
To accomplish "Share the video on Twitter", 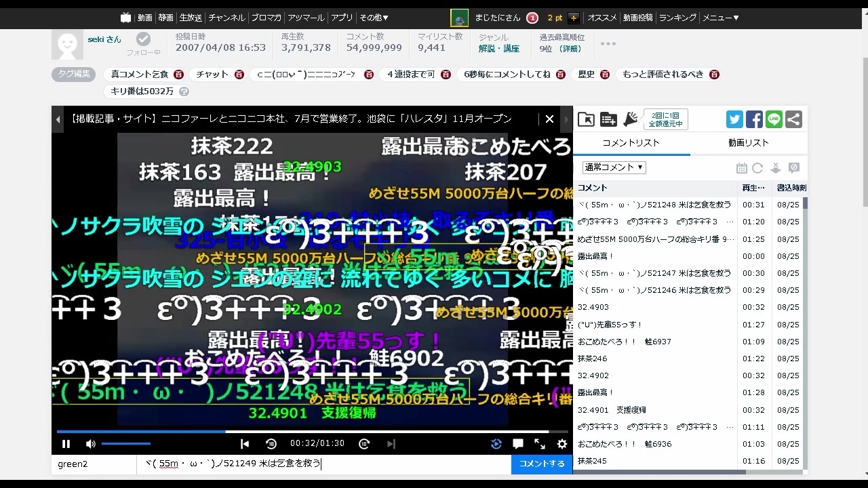I will [734, 120].
